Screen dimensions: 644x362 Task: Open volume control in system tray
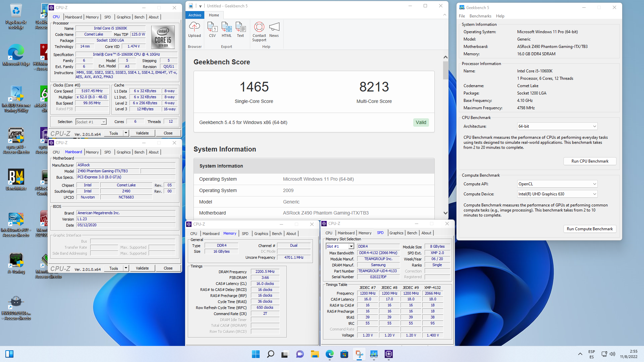tap(612, 354)
